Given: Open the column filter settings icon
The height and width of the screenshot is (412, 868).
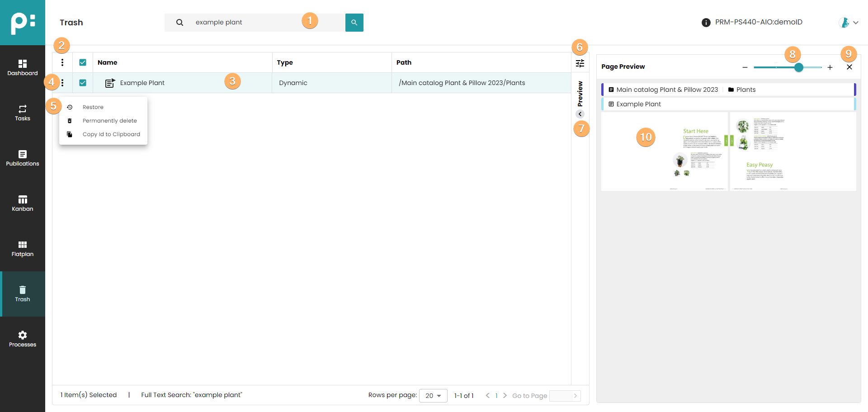Looking at the screenshot, I should pos(580,63).
